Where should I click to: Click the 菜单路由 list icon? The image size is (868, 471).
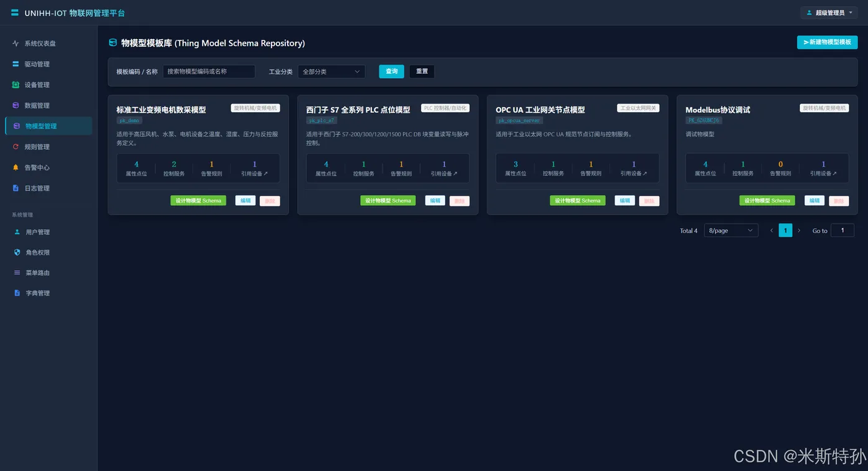(17, 273)
